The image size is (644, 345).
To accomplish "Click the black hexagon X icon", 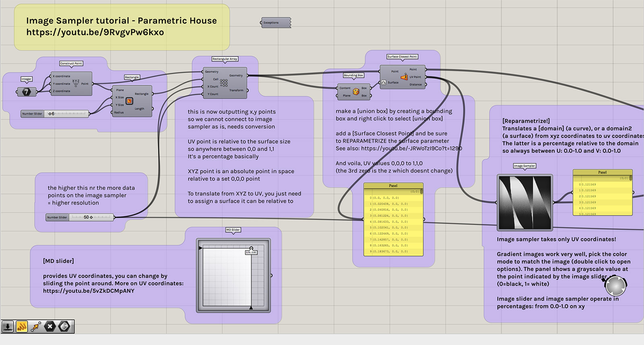I will 50,326.
